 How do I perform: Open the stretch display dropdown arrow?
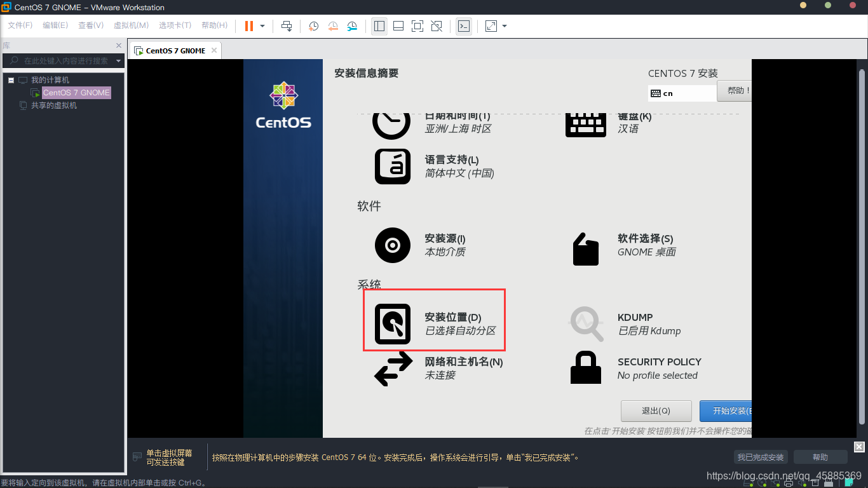(x=505, y=26)
